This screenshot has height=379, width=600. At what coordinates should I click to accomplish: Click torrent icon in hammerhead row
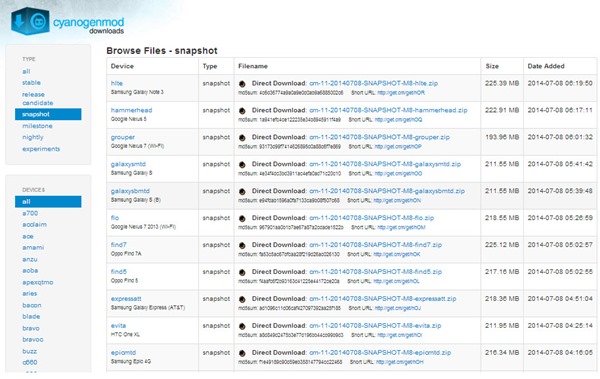[242, 111]
